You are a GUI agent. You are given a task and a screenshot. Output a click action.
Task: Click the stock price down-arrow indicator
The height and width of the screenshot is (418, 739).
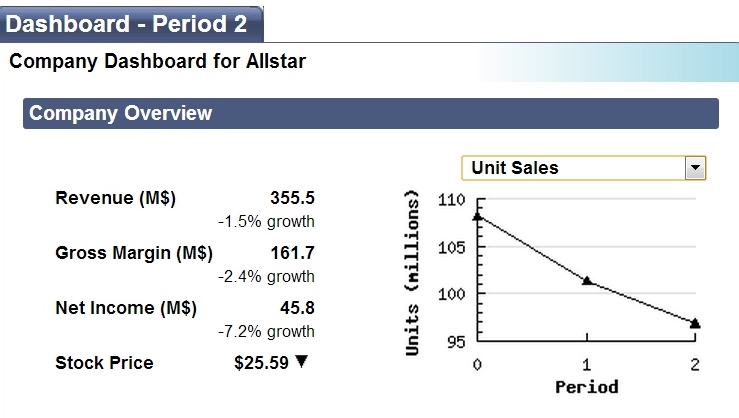click(x=302, y=361)
